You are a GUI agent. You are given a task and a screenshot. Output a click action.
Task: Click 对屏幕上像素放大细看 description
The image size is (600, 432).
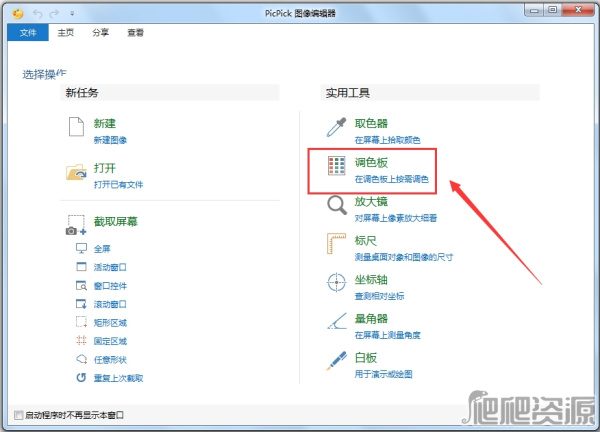pyautogui.click(x=396, y=218)
